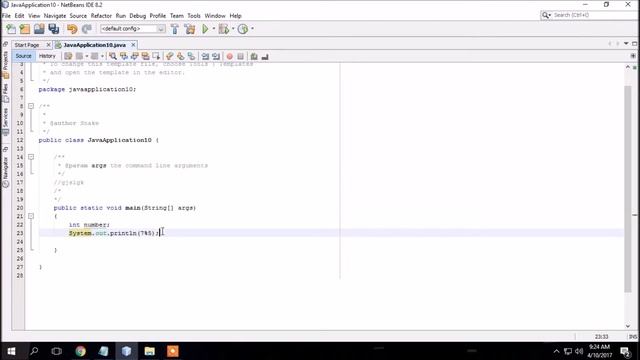Click Clean and Build Project icon
Screen dimensions: 640x360
click(x=190, y=29)
